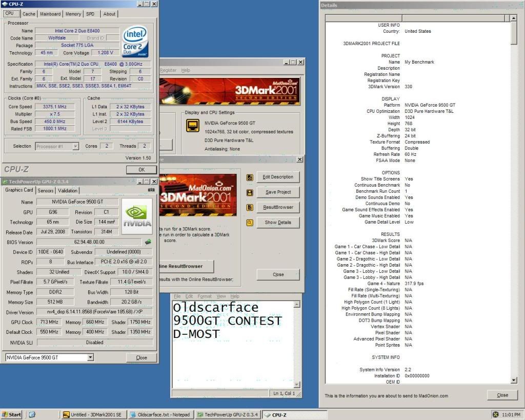Viewport: 525px width, 420px height.
Task: Click the Show Details button
Action: point(278,223)
